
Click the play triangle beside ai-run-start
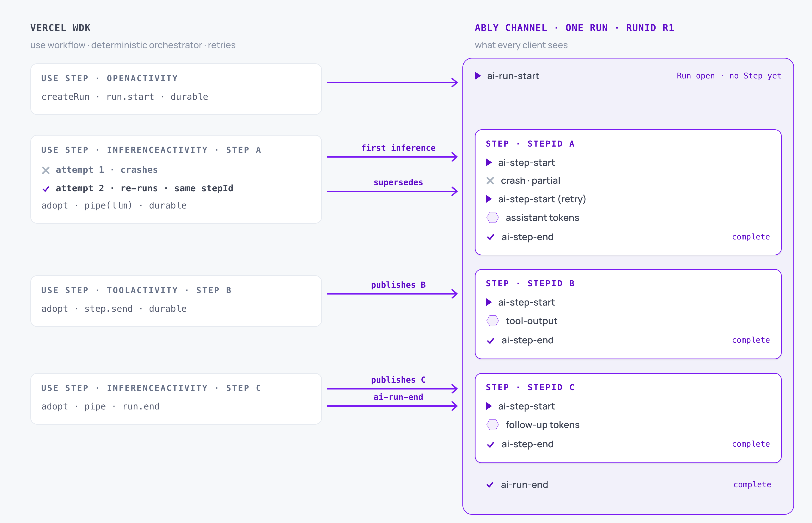point(478,76)
